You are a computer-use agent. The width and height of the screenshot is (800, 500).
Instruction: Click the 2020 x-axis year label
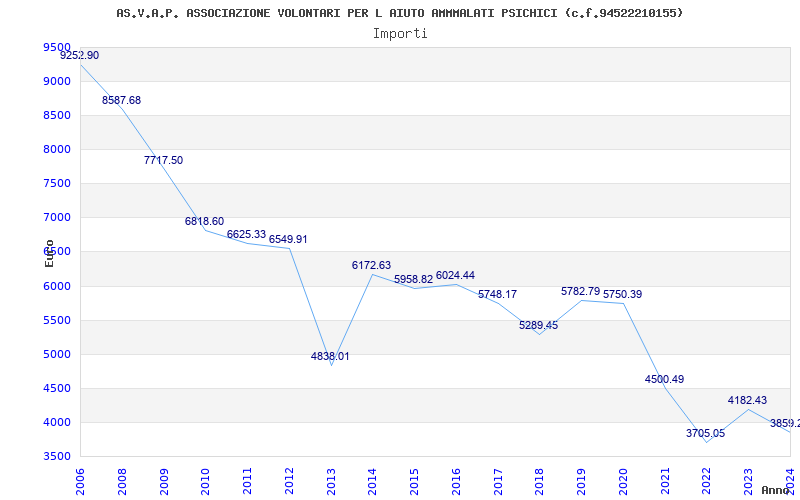click(623, 482)
